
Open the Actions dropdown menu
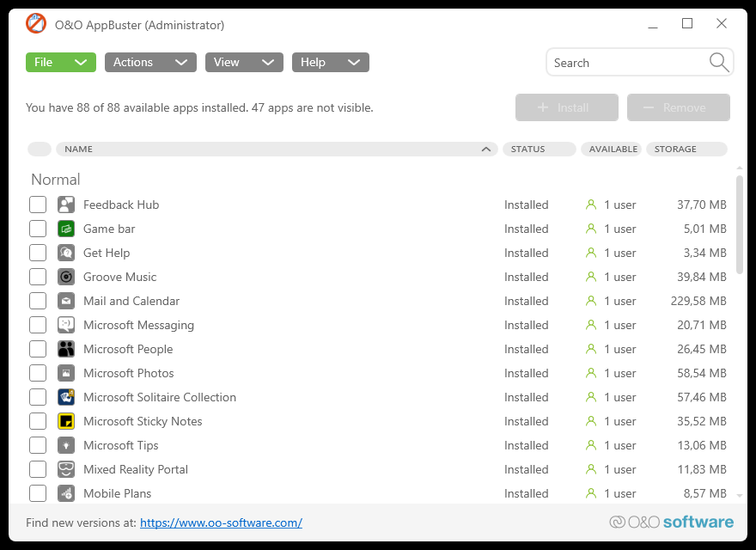coord(150,62)
